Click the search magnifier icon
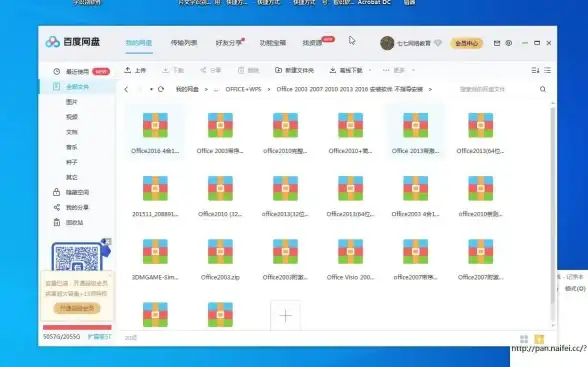Image resolution: width=588 pixels, height=367 pixels. [543, 89]
